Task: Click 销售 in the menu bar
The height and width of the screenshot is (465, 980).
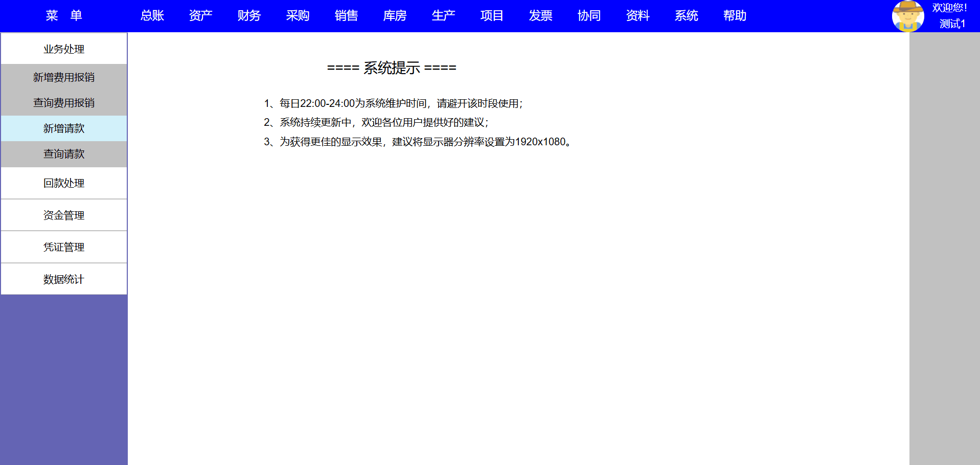Action: click(x=346, y=16)
